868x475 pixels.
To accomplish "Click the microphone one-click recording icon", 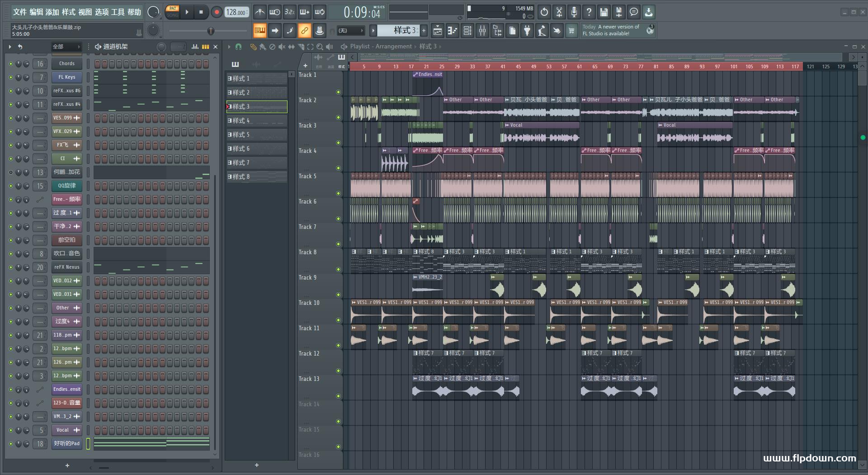I will pyautogui.click(x=574, y=12).
